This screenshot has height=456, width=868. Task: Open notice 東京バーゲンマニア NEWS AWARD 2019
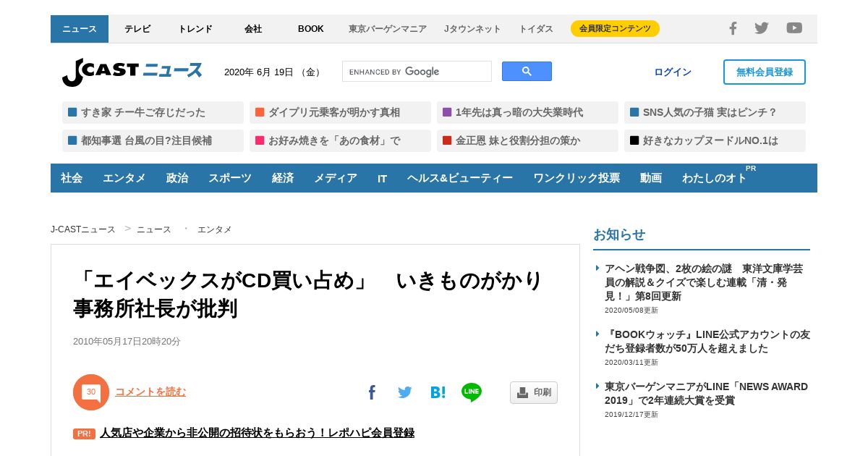(706, 394)
